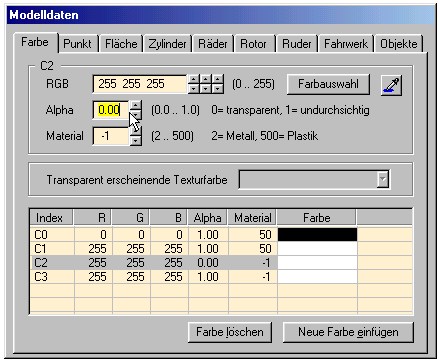The height and width of the screenshot is (361, 439).
Task: Click Farbe löschen button
Action: pyautogui.click(x=230, y=332)
